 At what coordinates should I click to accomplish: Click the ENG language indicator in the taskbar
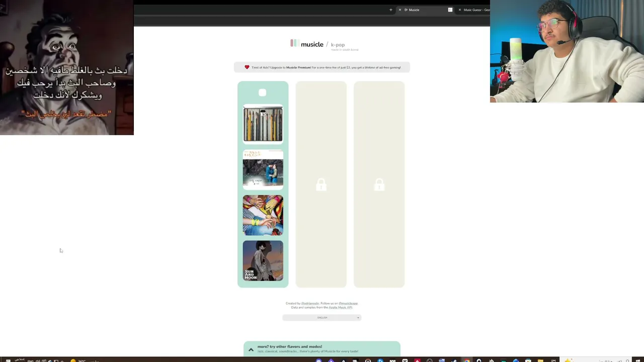click(30, 360)
